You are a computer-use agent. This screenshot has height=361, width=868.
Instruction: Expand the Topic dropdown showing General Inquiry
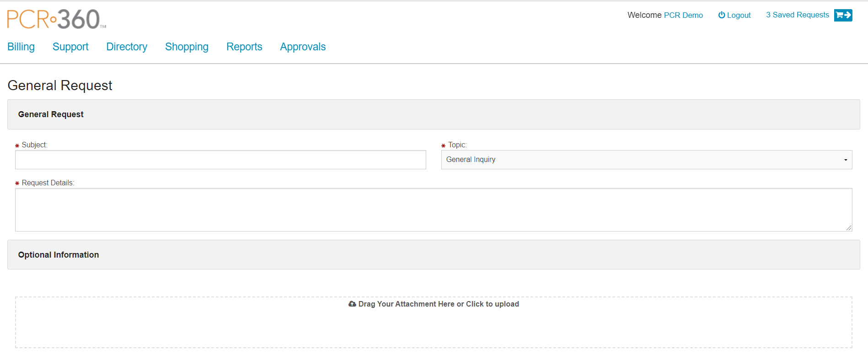tap(646, 160)
